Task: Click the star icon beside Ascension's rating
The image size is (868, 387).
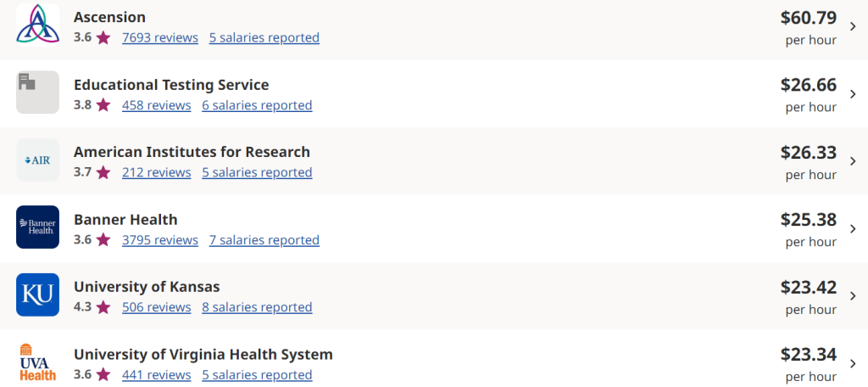Action: 103,37
